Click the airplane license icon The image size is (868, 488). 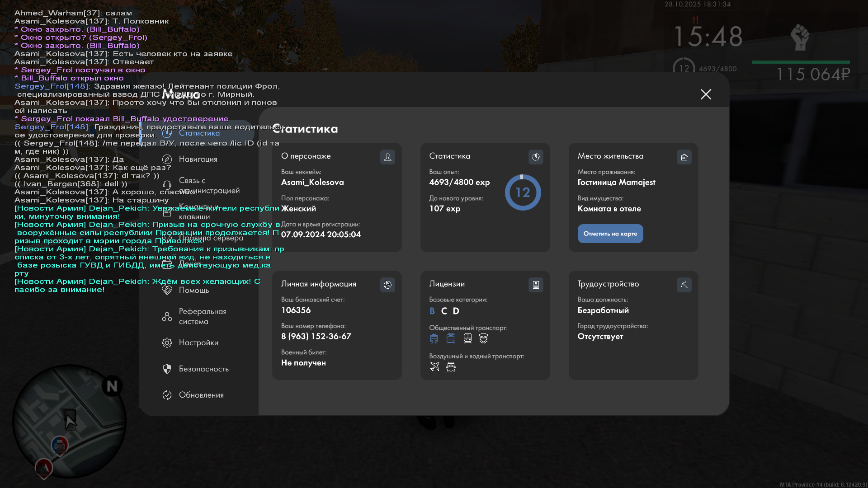coord(434,366)
